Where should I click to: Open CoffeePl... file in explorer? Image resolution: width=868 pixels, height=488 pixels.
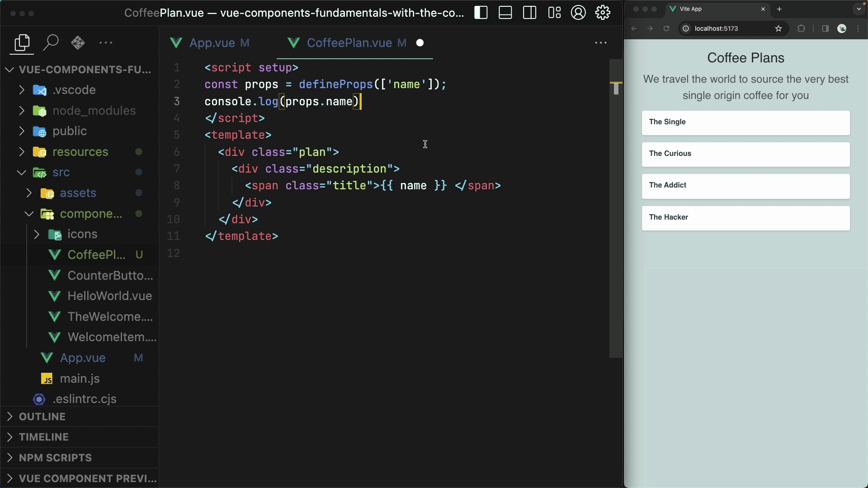tap(80, 255)
